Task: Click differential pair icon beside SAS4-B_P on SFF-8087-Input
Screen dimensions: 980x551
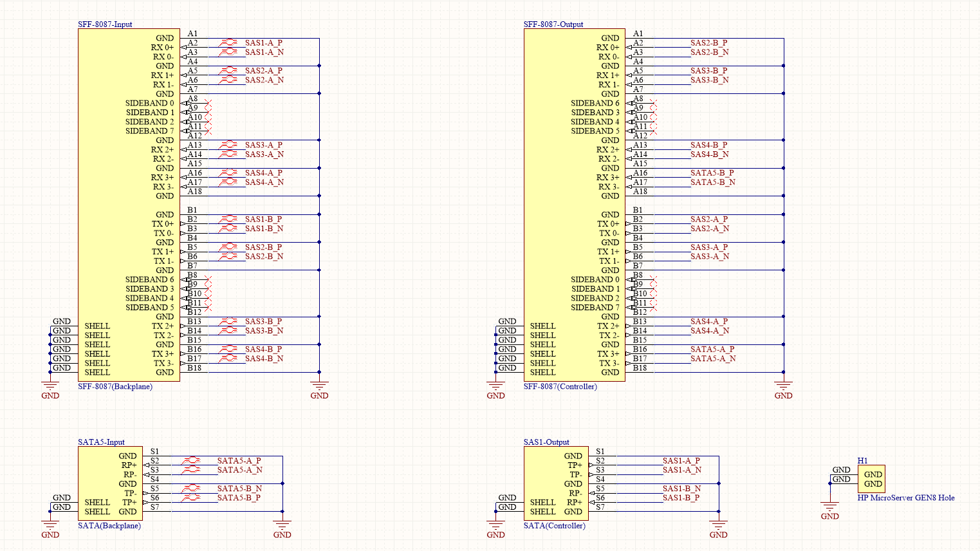Action: (228, 349)
